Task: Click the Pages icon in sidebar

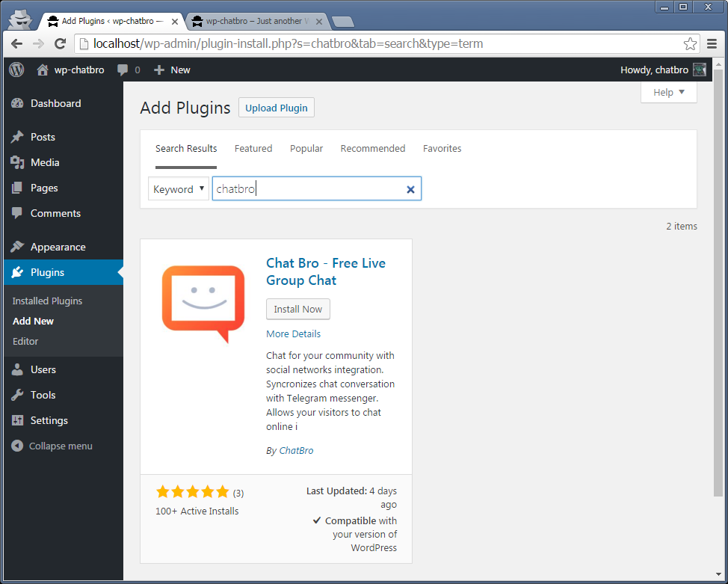Action: [x=17, y=188]
